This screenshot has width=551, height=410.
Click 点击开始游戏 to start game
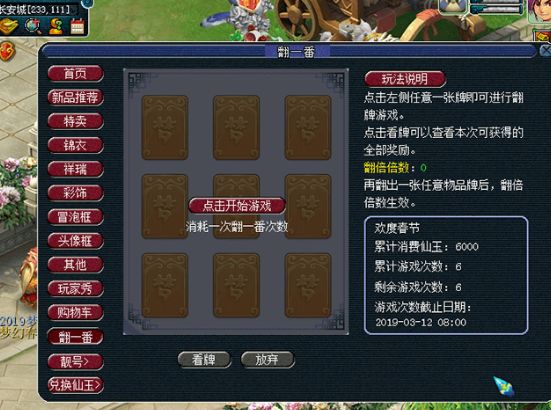(237, 206)
